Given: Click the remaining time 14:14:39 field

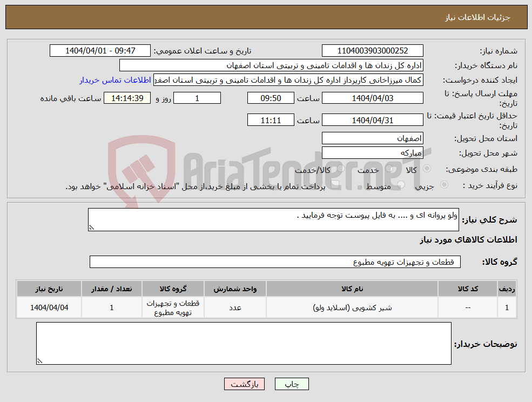Looking at the screenshot, I should (127, 98).
